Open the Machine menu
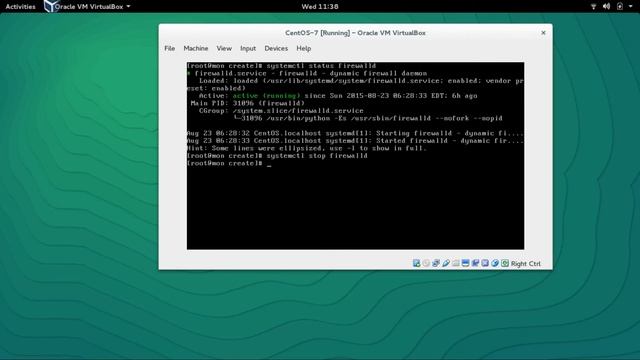The width and height of the screenshot is (640, 360). coord(196,48)
